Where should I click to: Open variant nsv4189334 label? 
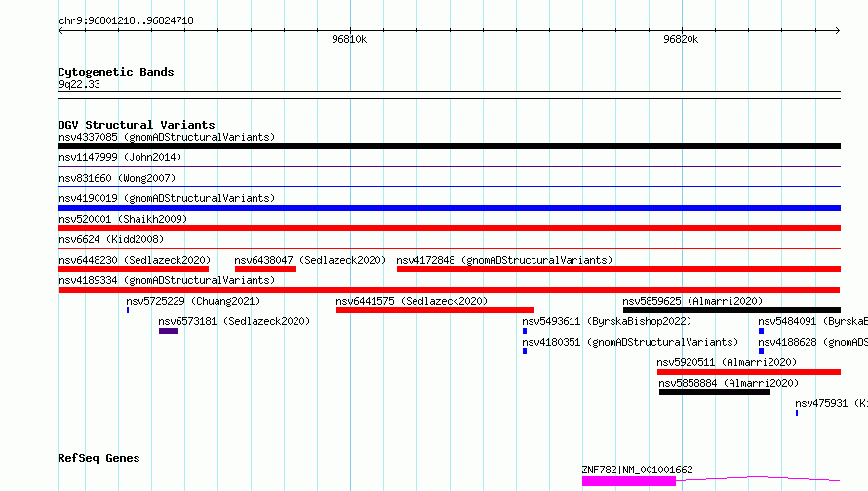click(x=167, y=280)
